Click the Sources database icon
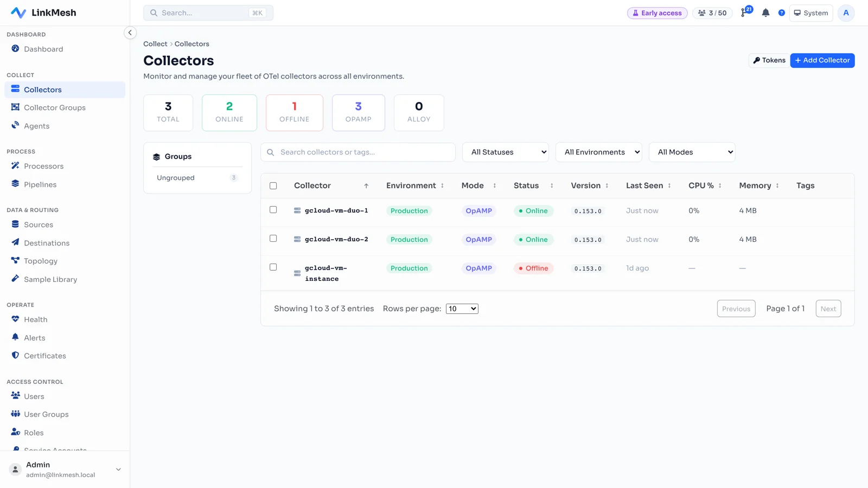 (x=15, y=224)
